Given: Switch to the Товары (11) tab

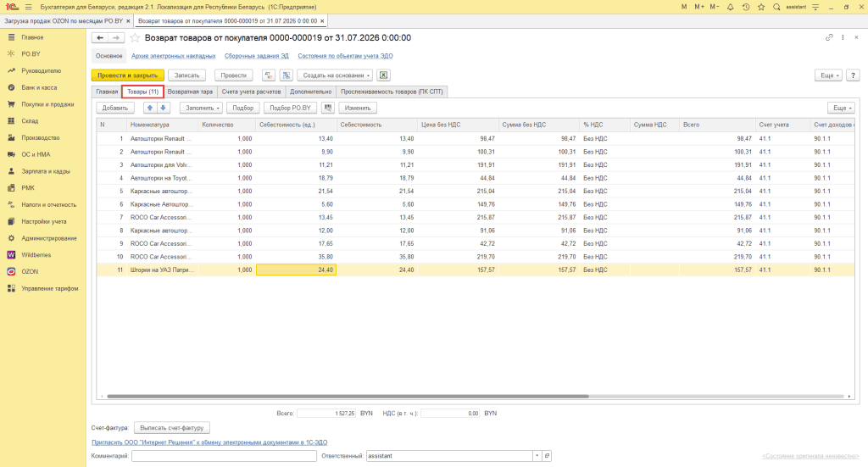Looking at the screenshot, I should click(x=142, y=92).
